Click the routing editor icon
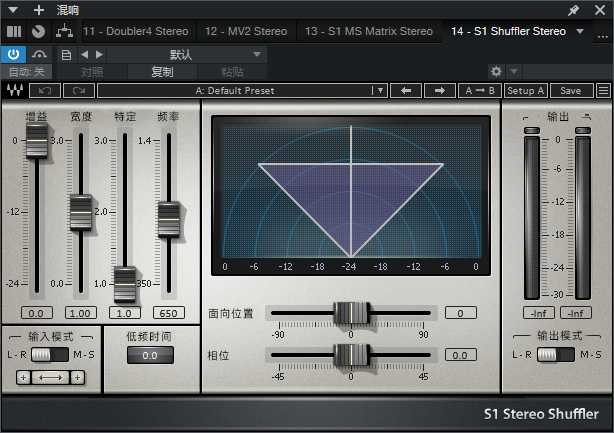614x433 pixels. point(64,31)
